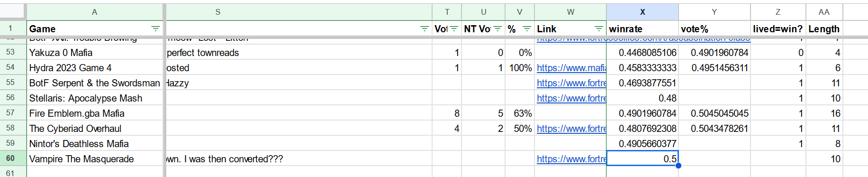The width and height of the screenshot is (868, 177).
Task: Select the Yakuza 0 Mafia cell
Action: (95, 53)
